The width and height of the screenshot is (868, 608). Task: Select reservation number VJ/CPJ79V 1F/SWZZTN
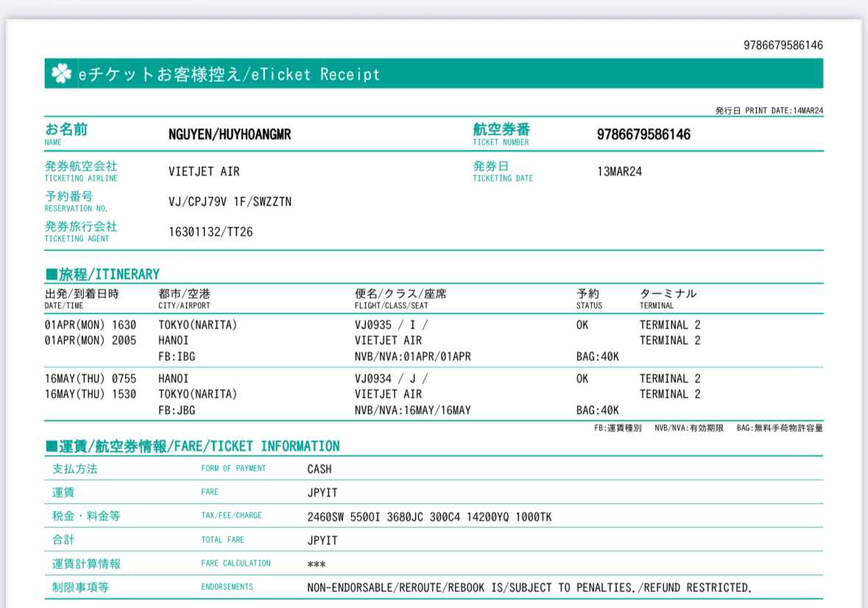(230, 202)
